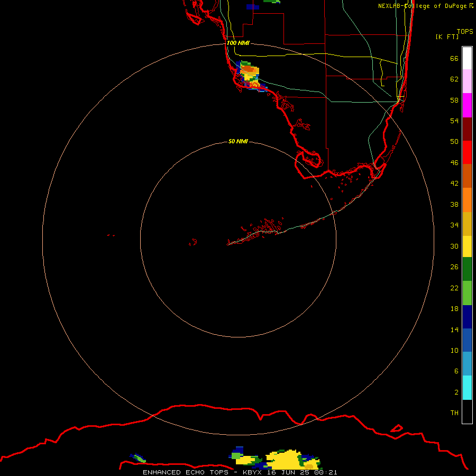
Task: Click the navy blue echo north of the 100 NMI label
Action: 253,7
